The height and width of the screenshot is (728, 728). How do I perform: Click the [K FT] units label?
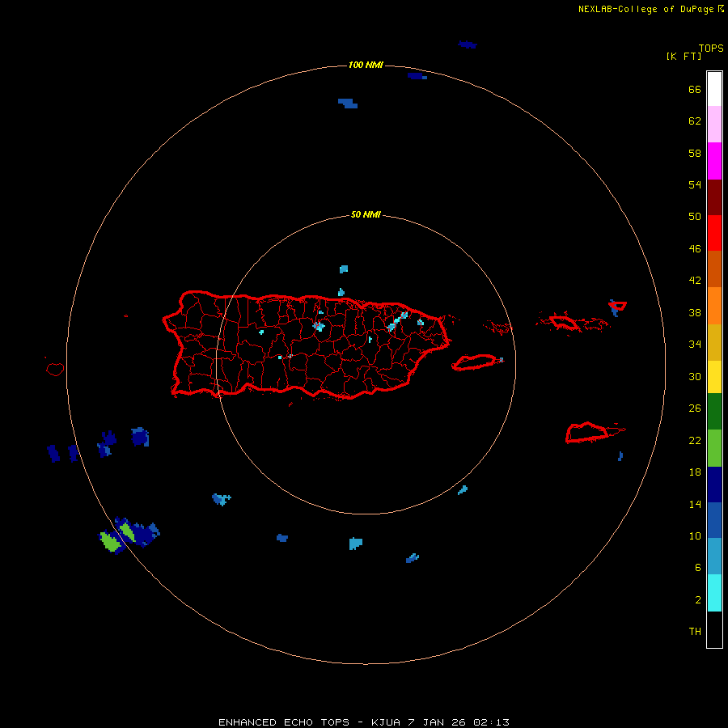[x=684, y=56]
